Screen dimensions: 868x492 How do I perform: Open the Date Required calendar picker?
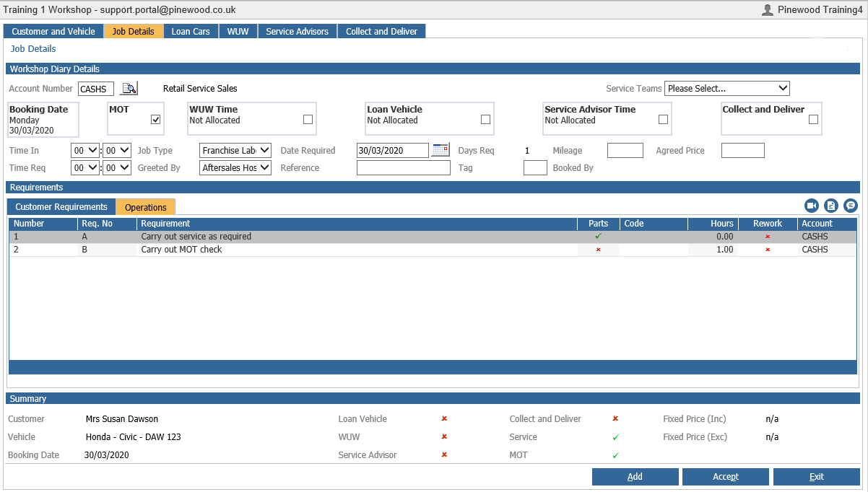(x=440, y=150)
